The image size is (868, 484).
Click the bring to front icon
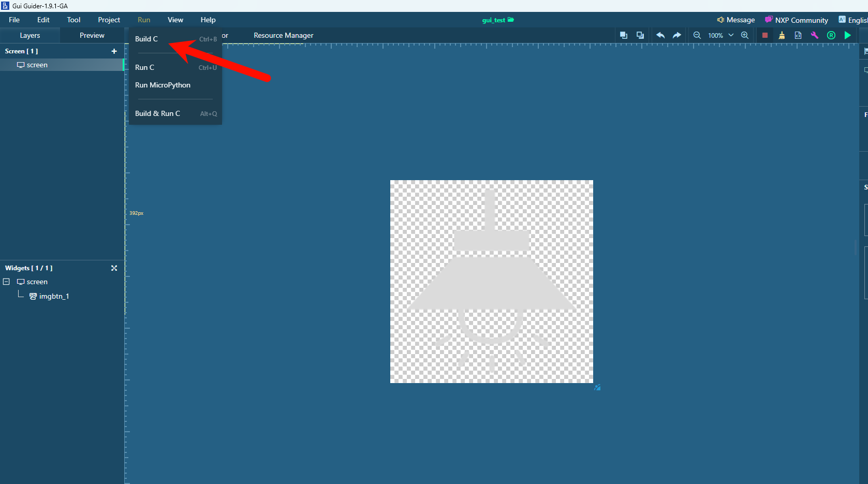click(x=624, y=35)
